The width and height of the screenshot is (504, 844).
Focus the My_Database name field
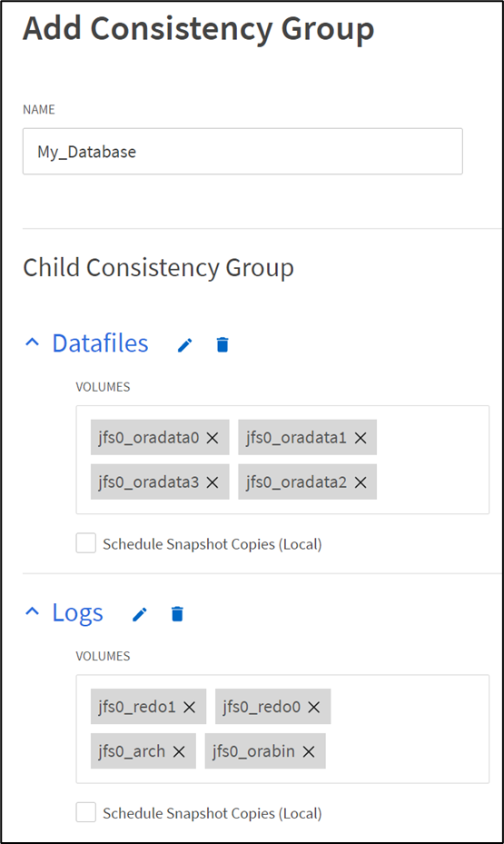tap(242, 151)
